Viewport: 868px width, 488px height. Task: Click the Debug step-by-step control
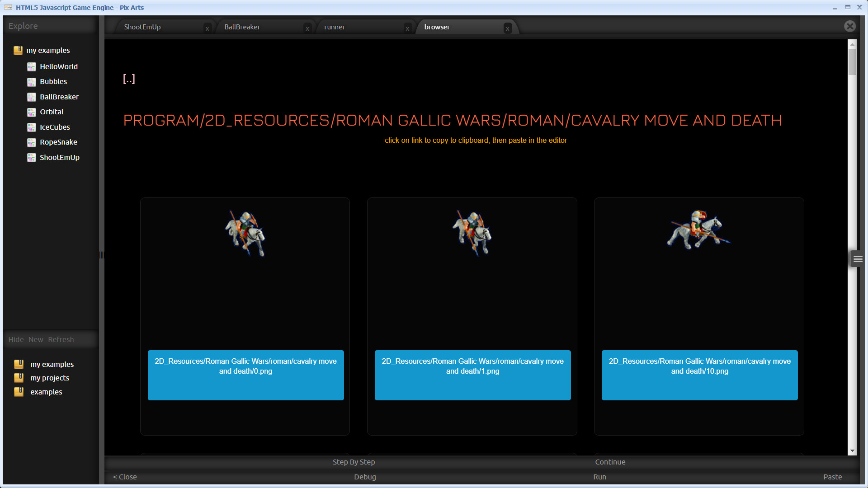pyautogui.click(x=355, y=462)
